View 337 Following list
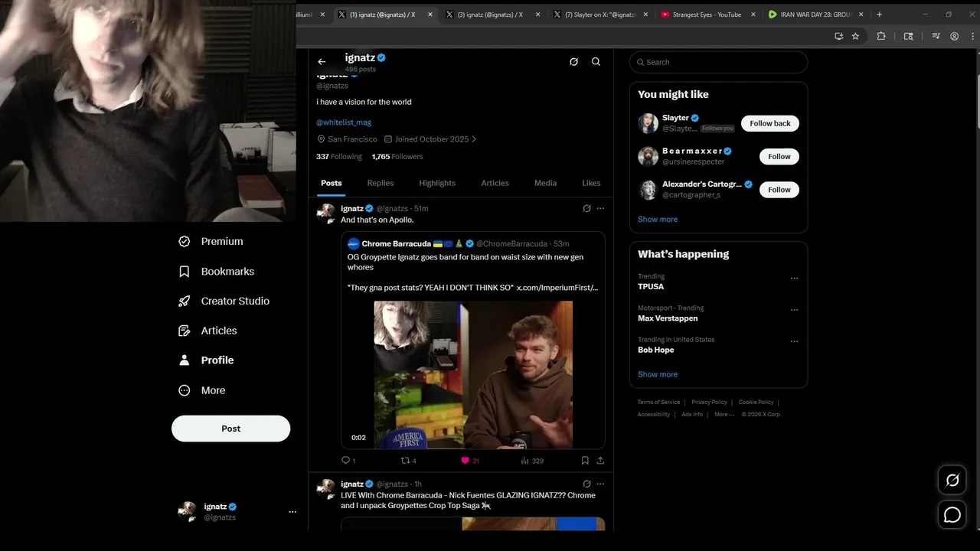Image resolution: width=980 pixels, height=551 pixels. (x=339, y=157)
